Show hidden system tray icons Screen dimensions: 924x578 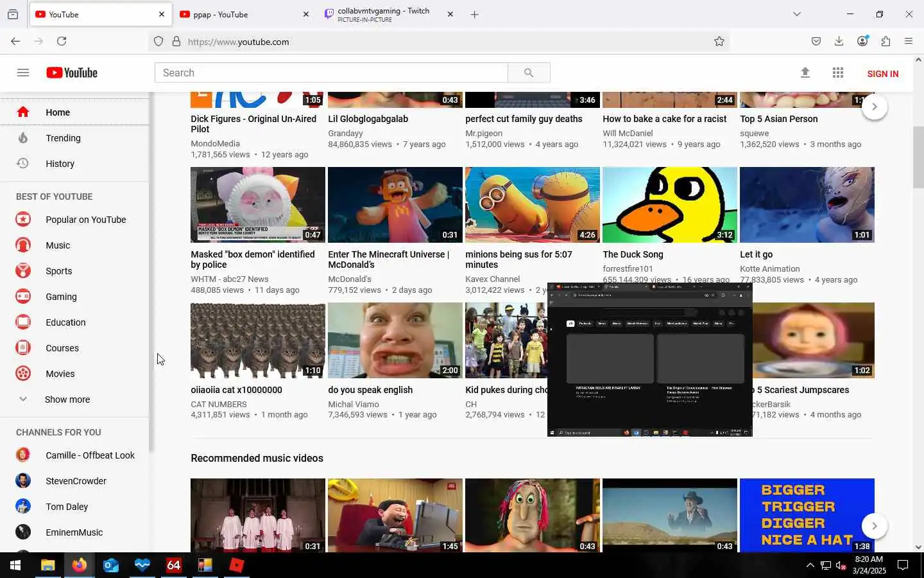pyautogui.click(x=810, y=565)
